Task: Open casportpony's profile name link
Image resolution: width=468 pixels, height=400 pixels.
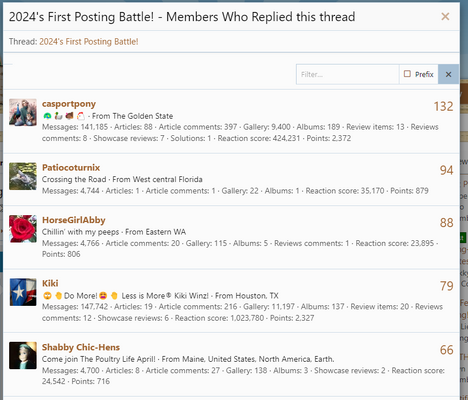Action: pyautogui.click(x=69, y=104)
